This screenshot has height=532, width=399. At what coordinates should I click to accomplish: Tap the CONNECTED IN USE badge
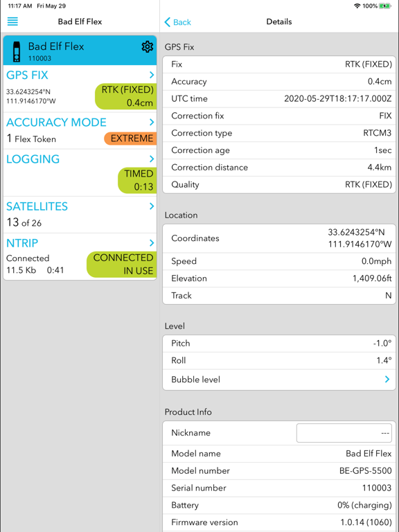click(122, 265)
